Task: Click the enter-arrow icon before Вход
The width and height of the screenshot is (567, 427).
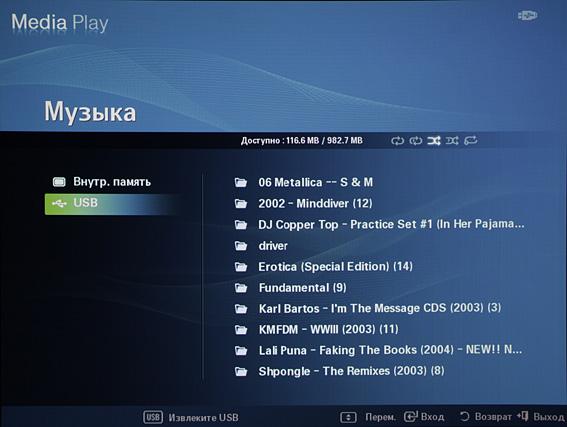Action: [411, 417]
